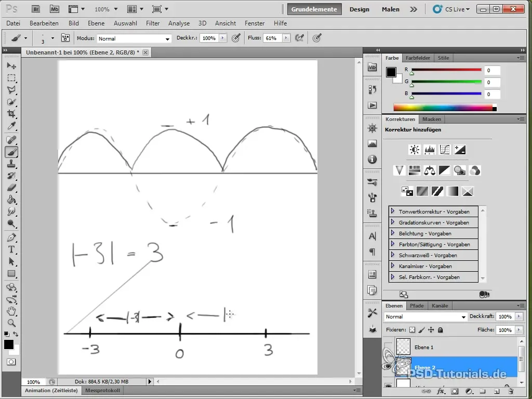Select the History Brush tool
Viewport: 532px width, 399px height.
point(11,176)
